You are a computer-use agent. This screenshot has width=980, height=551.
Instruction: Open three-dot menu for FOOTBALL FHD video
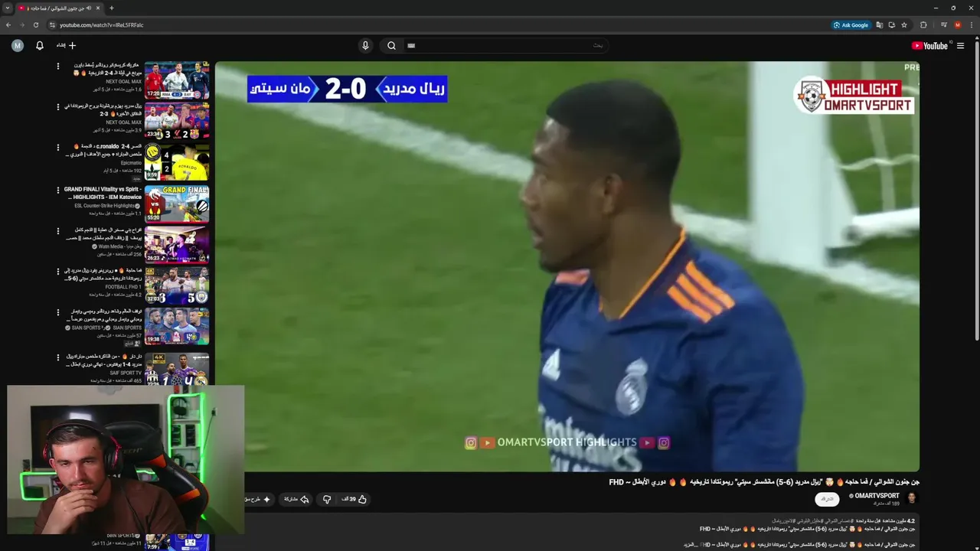[x=57, y=271]
